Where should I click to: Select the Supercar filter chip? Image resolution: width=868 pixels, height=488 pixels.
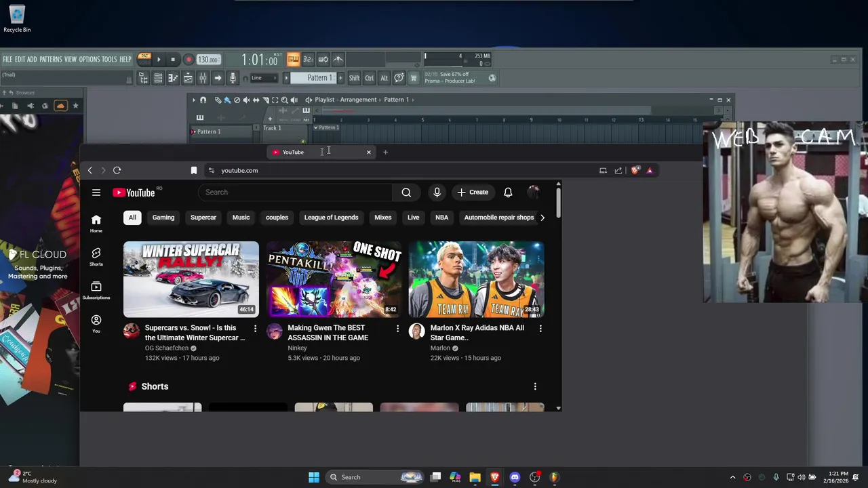click(203, 218)
